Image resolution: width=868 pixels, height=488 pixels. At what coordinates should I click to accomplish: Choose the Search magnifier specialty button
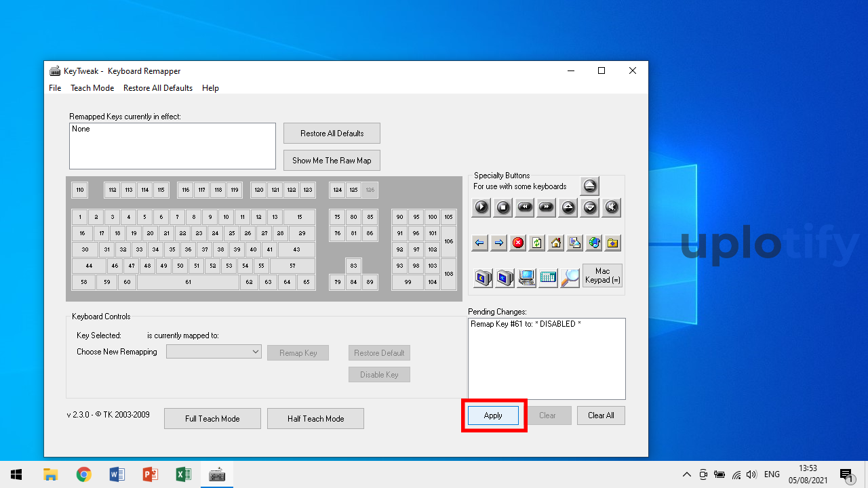coord(570,278)
